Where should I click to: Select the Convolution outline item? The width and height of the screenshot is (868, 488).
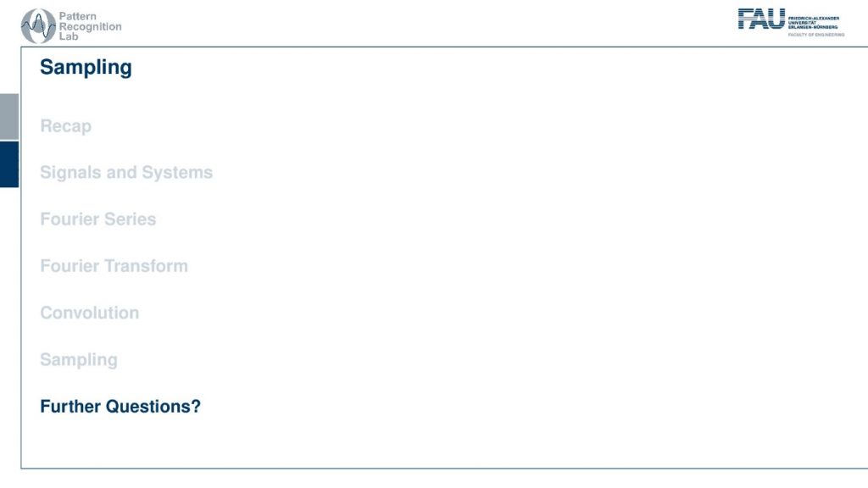tap(90, 313)
